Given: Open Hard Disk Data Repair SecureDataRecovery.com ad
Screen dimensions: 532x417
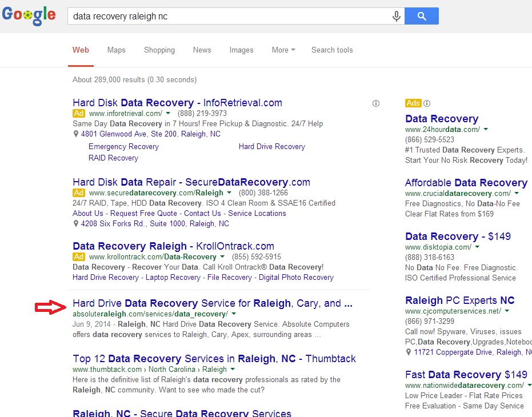Looking at the screenshot, I should pyautogui.click(x=191, y=182).
